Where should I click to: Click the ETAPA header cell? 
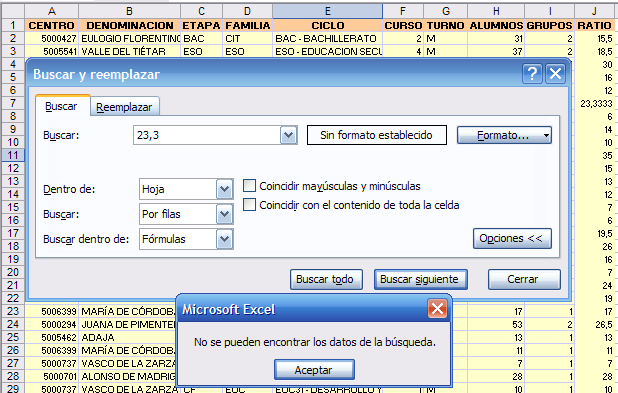[x=201, y=25]
